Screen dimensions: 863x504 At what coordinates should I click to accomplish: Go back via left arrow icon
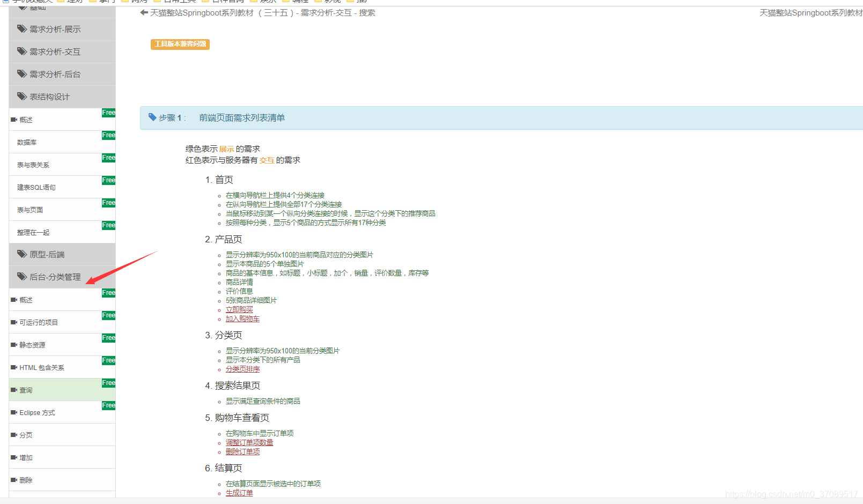tap(144, 12)
